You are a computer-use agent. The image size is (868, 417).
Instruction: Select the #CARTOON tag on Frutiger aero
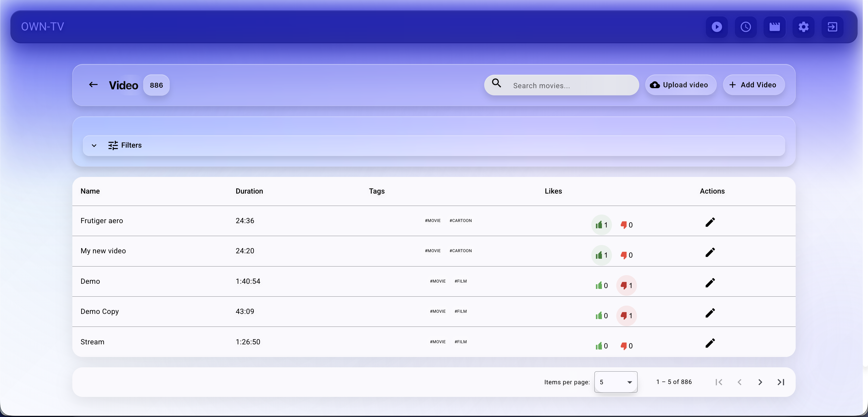click(461, 221)
